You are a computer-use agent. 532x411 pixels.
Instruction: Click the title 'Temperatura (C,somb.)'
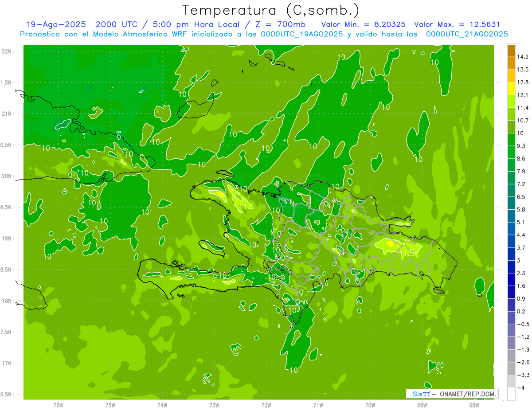coord(271,10)
